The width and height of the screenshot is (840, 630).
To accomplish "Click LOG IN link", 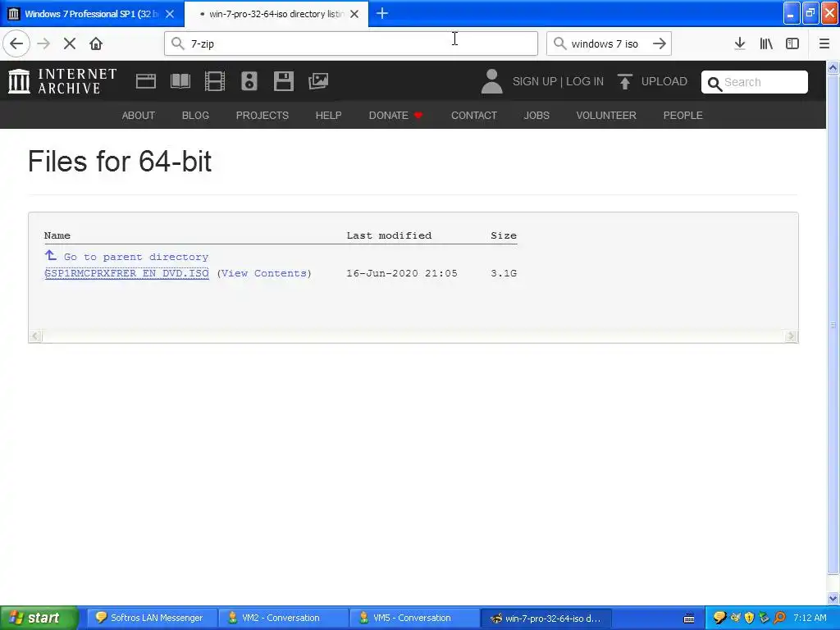I will point(584,81).
